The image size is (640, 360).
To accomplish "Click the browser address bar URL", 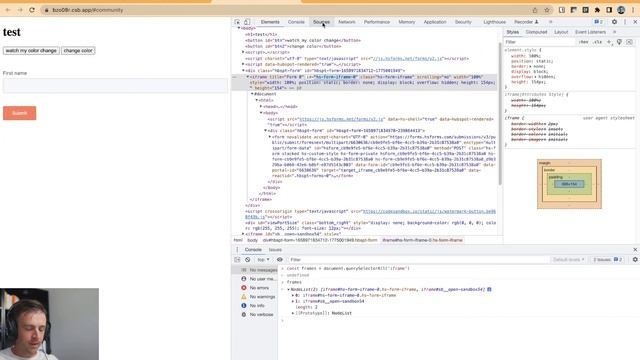I will coord(87,10).
